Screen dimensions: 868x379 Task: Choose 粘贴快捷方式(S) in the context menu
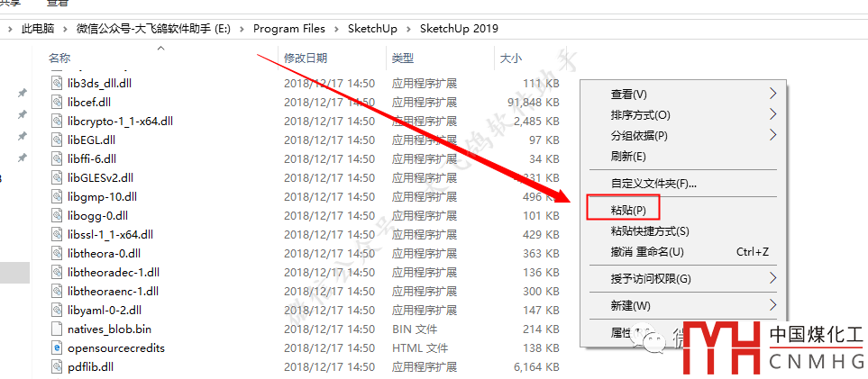[x=650, y=231]
